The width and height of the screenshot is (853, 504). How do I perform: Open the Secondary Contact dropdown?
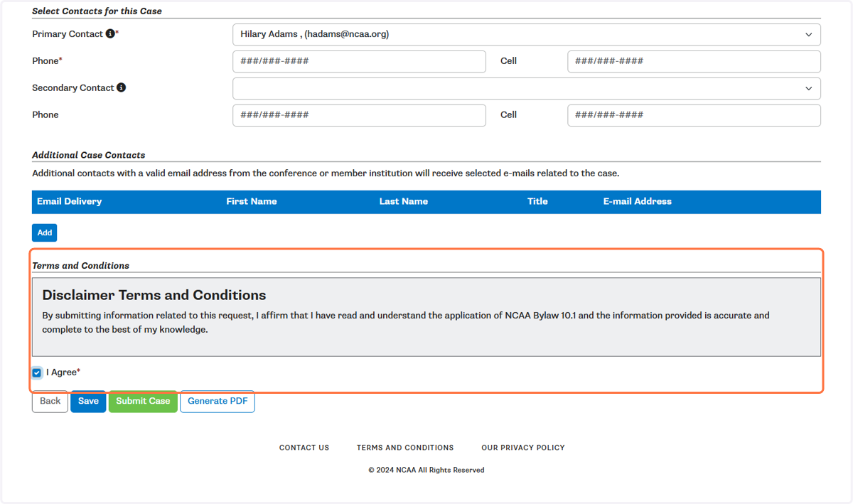click(526, 88)
